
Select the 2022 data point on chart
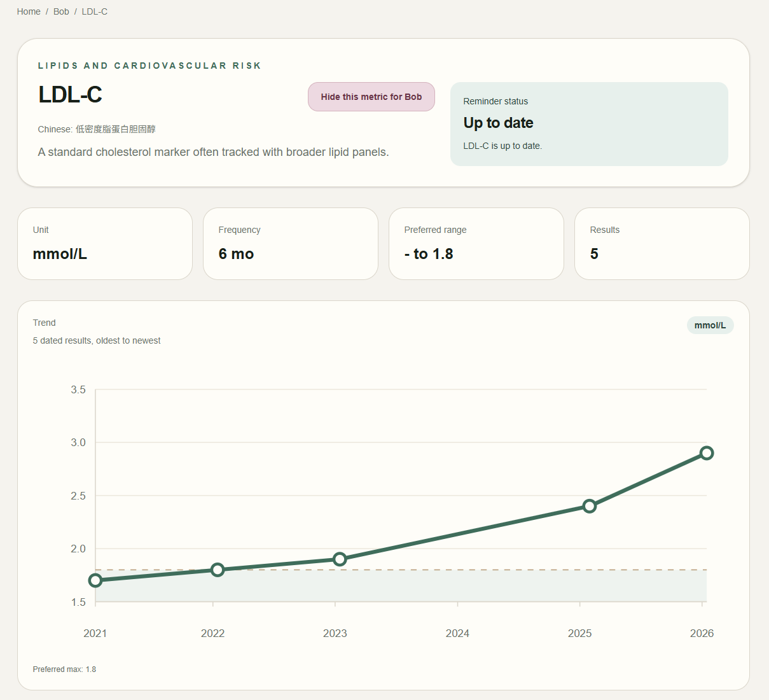[218, 570]
